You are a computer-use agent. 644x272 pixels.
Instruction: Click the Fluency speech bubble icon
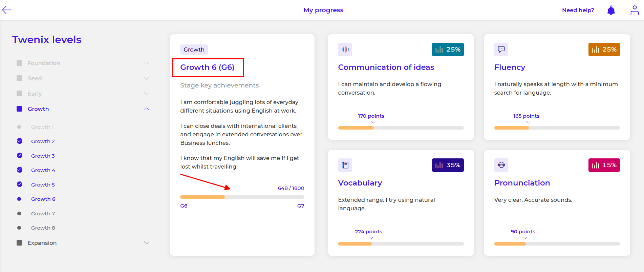(501, 50)
